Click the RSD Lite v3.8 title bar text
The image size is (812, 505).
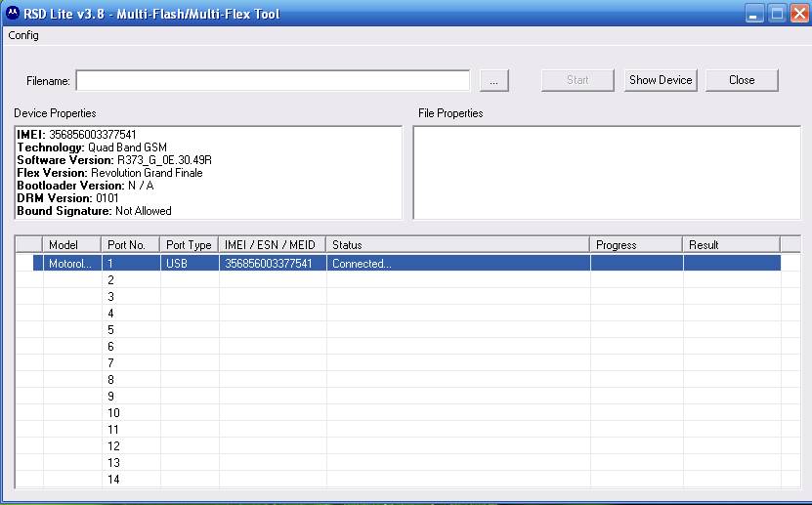(x=151, y=14)
